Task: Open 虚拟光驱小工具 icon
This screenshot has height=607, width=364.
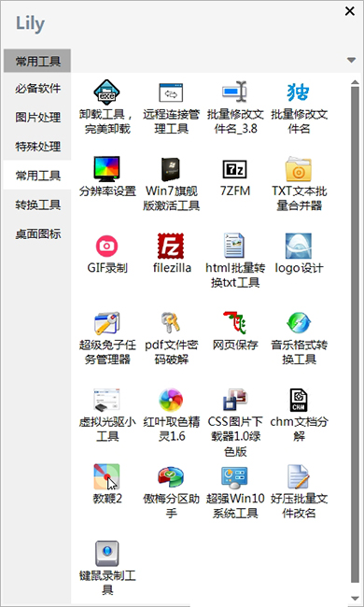Action: [106, 400]
